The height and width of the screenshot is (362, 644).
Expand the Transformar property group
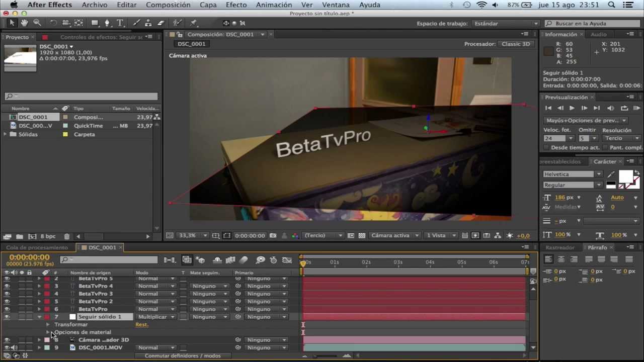pyautogui.click(x=48, y=325)
